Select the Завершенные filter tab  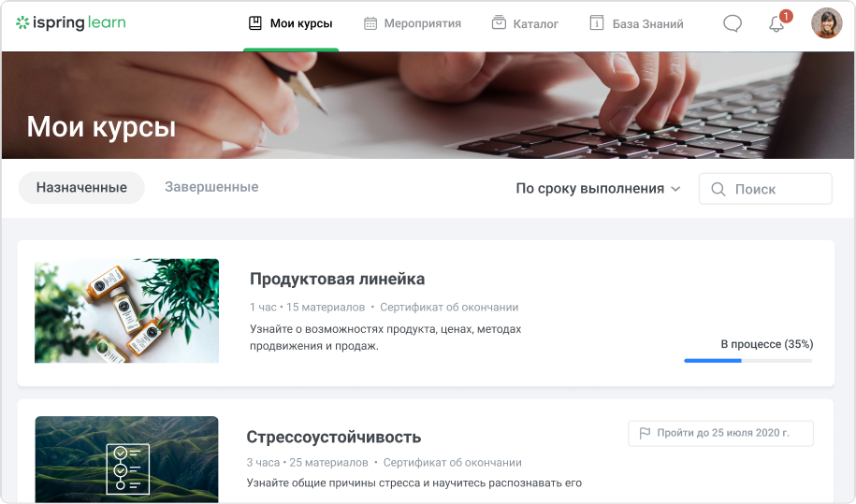pyautogui.click(x=211, y=187)
